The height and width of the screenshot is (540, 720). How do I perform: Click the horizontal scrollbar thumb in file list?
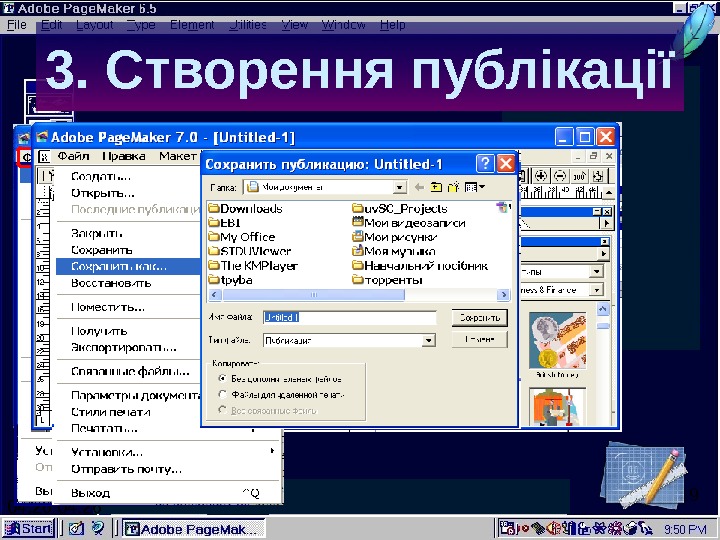[314, 295]
